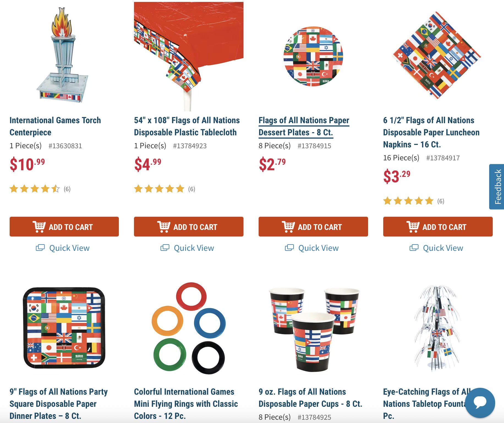
Task: Click the Quick View icon under Dessert Plates
Action: click(289, 248)
